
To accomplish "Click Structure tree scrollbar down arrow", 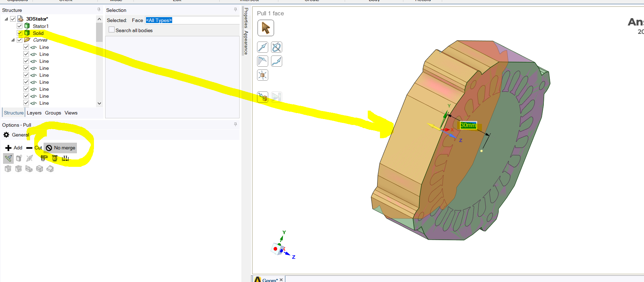I will point(99,103).
